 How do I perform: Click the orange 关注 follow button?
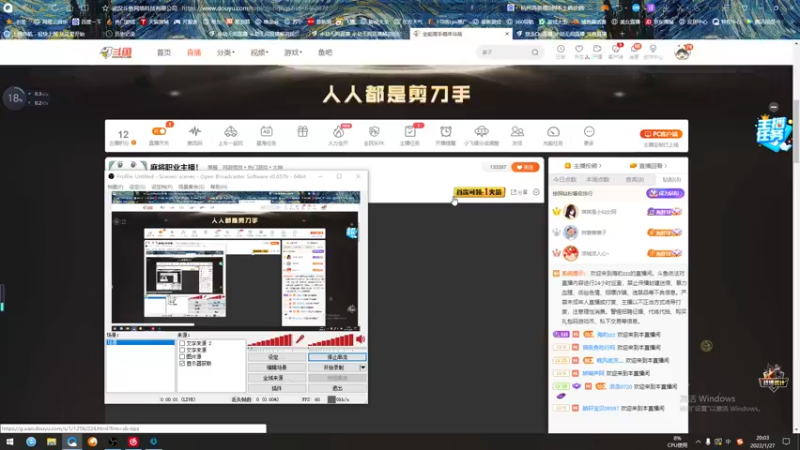pos(525,167)
